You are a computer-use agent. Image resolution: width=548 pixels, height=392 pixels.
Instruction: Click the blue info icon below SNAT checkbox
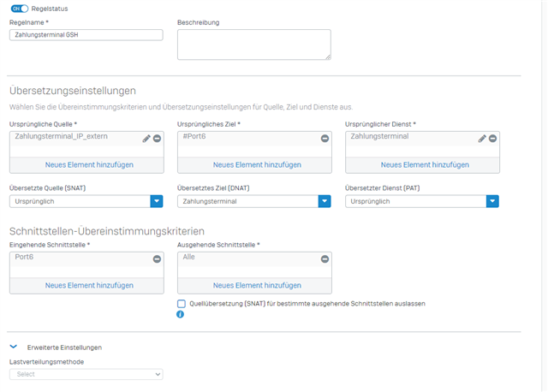(180, 314)
